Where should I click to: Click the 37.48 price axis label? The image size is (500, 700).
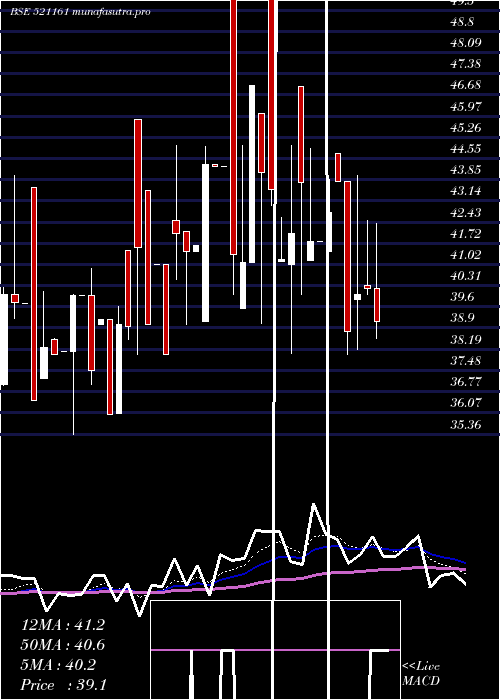click(466, 361)
